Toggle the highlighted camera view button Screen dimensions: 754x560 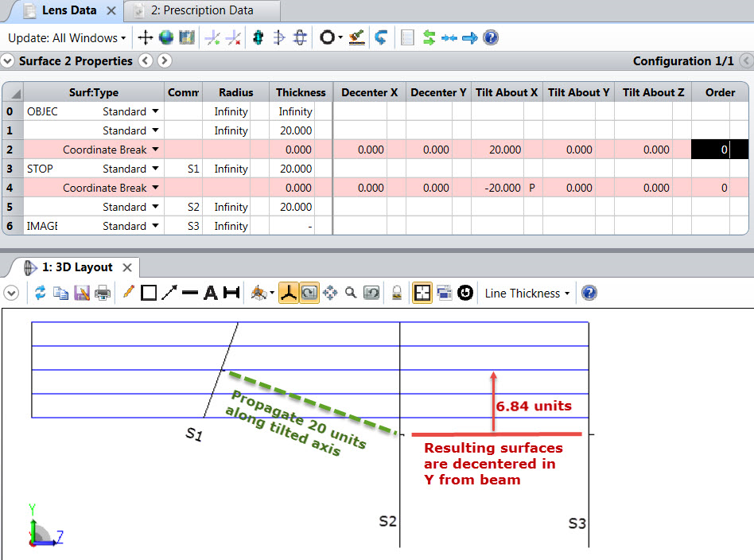click(309, 293)
